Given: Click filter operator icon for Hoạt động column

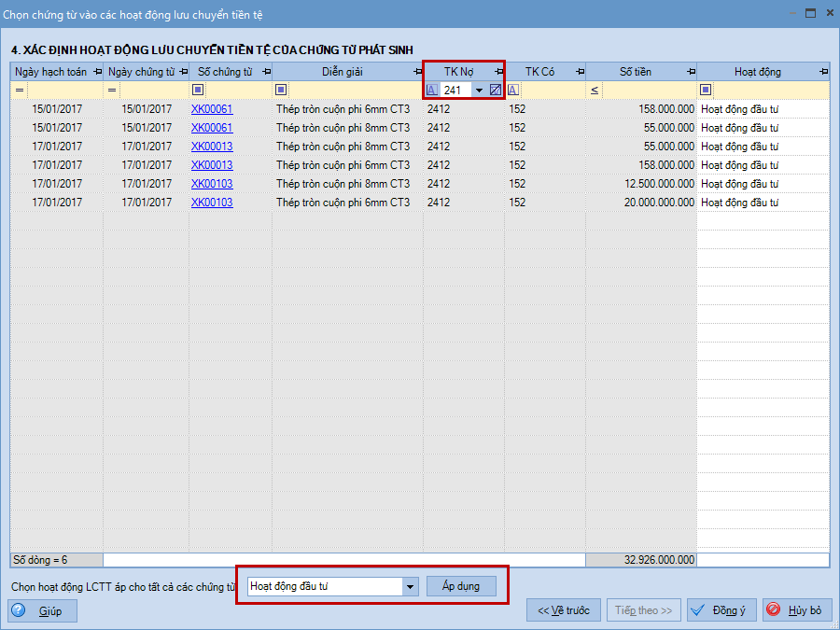Looking at the screenshot, I should [706, 91].
